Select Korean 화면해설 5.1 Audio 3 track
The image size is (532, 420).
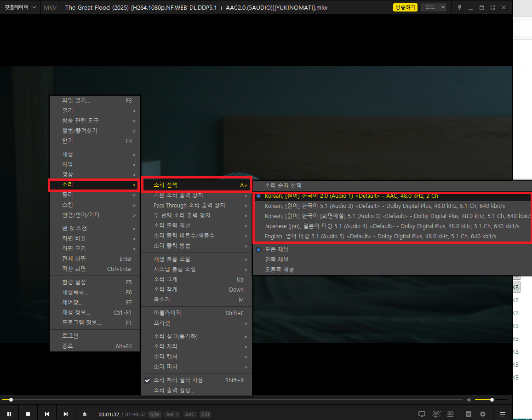pos(392,216)
